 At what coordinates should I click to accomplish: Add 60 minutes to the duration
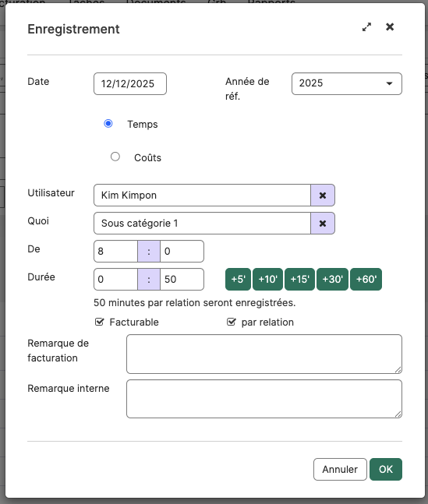coord(366,279)
